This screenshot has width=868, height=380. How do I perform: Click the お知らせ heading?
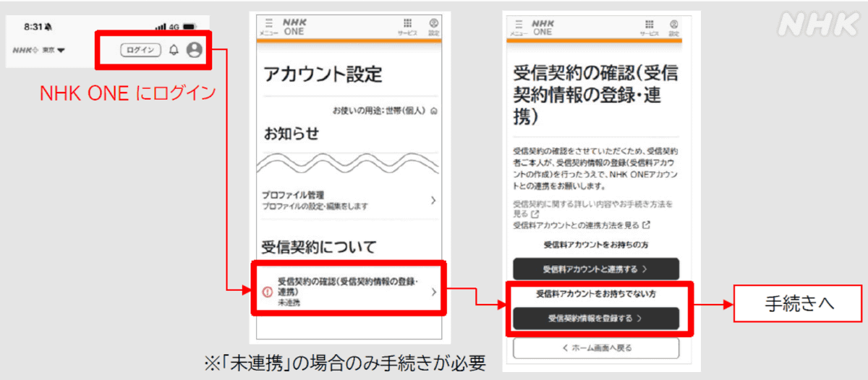pyautogui.click(x=292, y=134)
